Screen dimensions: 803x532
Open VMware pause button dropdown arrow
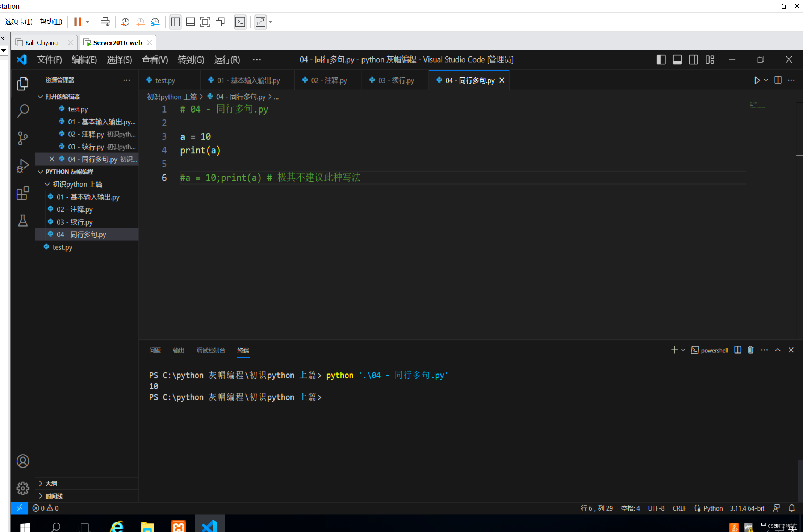[x=88, y=22]
